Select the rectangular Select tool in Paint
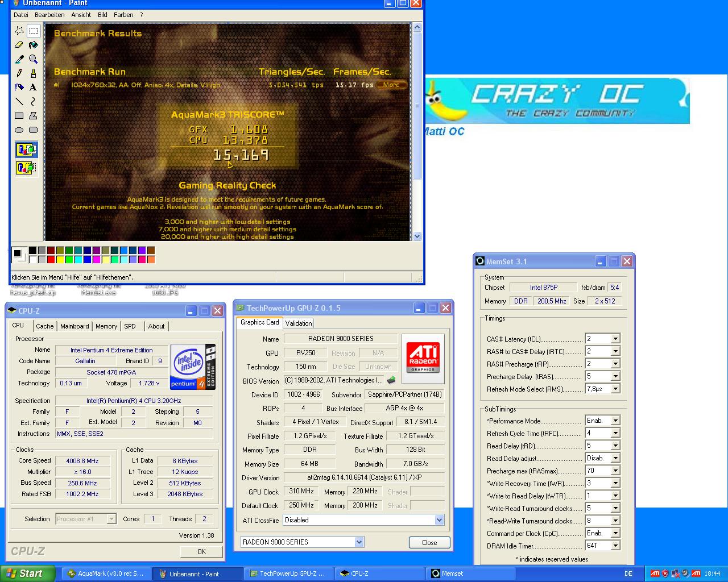728x582 pixels. coord(34,31)
